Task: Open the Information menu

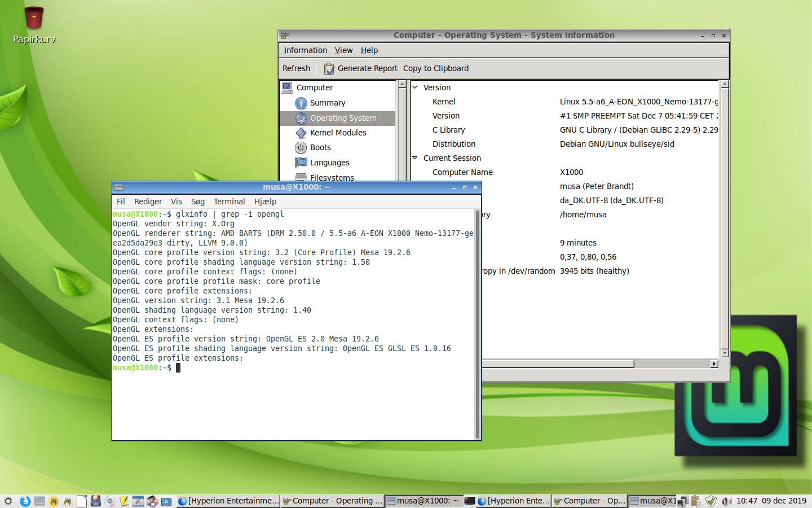Action: (305, 50)
